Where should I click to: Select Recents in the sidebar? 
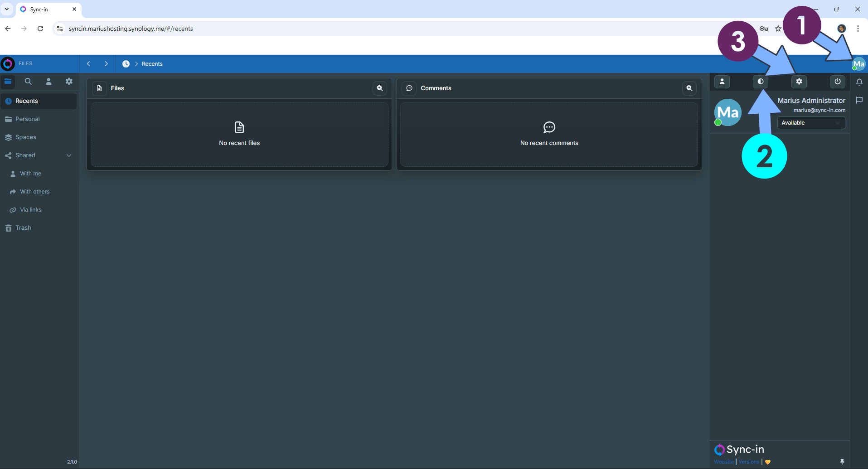pos(26,101)
